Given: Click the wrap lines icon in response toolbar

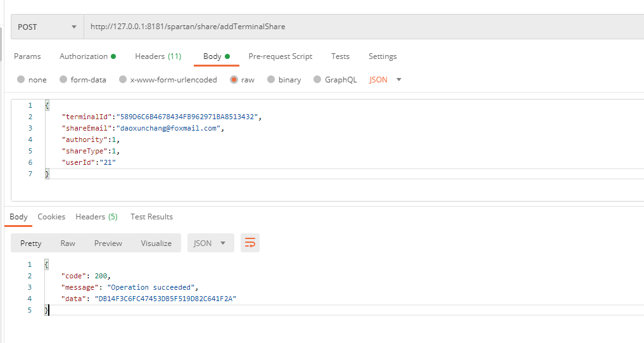Looking at the screenshot, I should coord(250,243).
